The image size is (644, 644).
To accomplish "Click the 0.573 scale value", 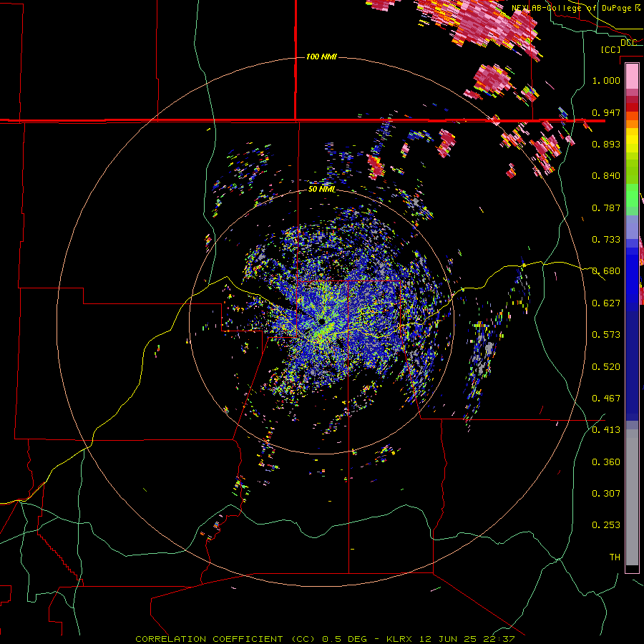I will 606,334.
